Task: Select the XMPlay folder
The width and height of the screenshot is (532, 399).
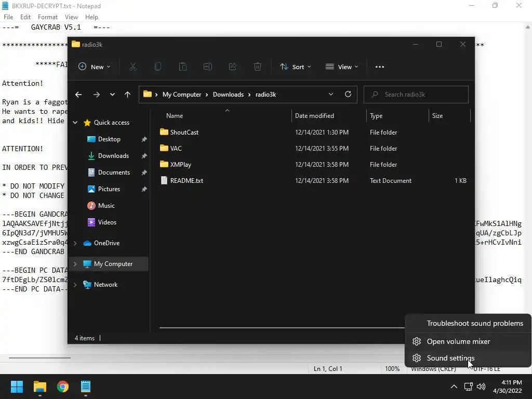Action: tap(180, 165)
